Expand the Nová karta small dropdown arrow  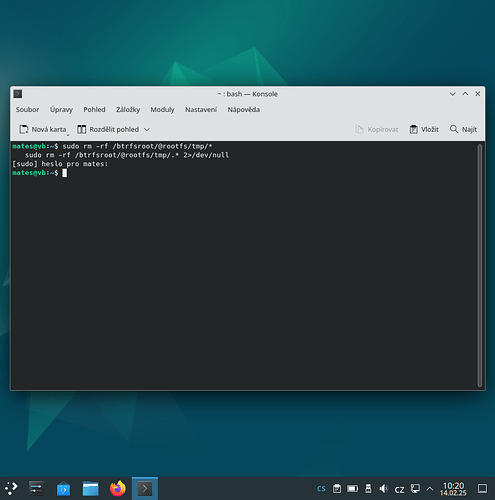[68, 135]
